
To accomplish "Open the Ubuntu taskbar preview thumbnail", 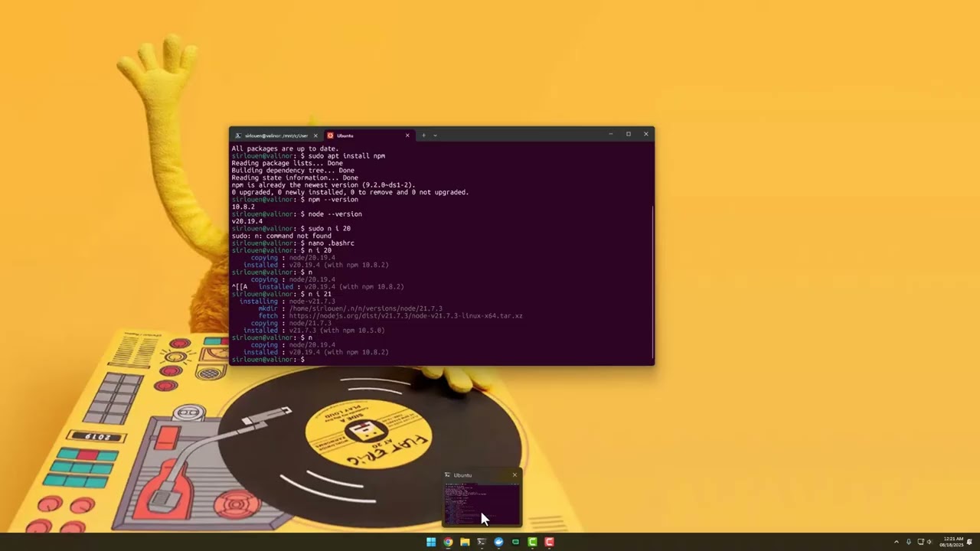I will pos(482,504).
